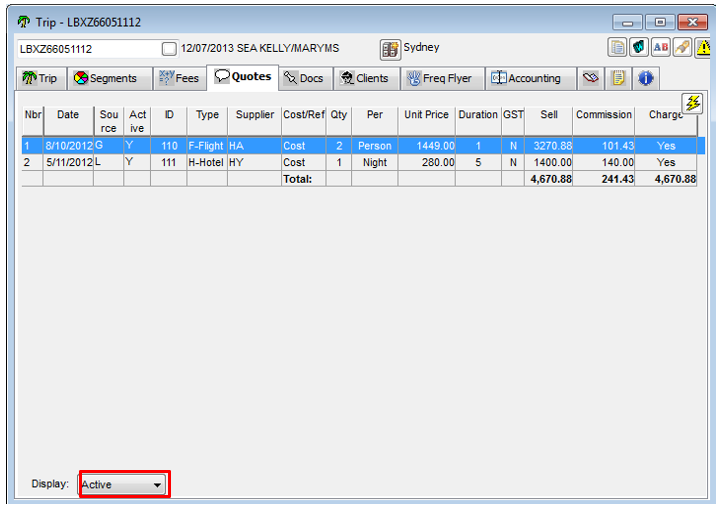Screen dimensions: 723x508
Task: Select the Quotes tab
Action: pyautogui.click(x=243, y=77)
